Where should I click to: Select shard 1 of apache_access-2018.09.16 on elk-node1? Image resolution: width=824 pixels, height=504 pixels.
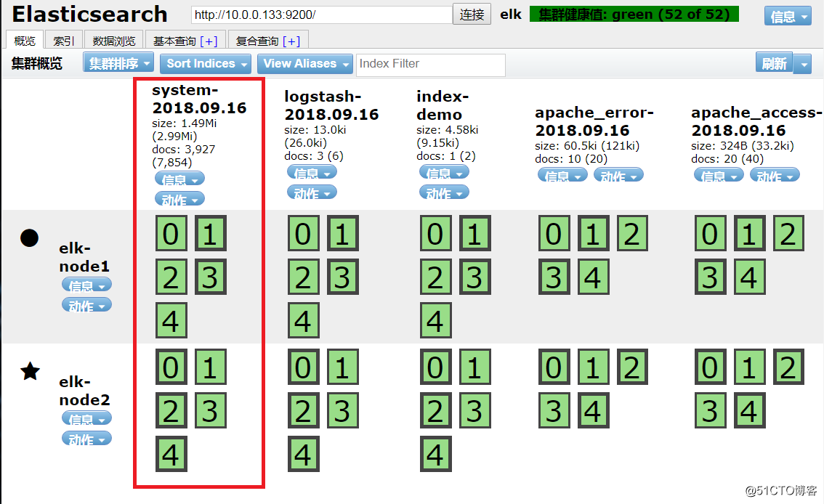(x=749, y=233)
